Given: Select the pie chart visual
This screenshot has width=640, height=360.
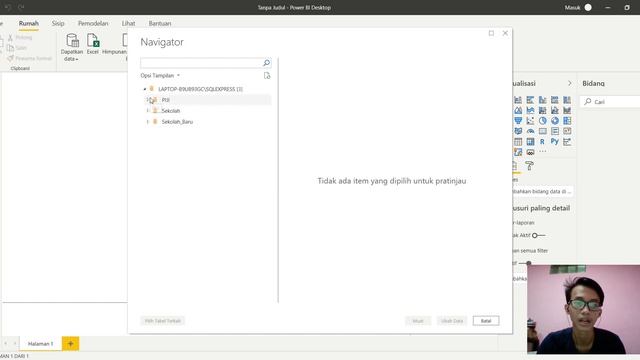Looking at the screenshot, I should [x=542, y=121].
